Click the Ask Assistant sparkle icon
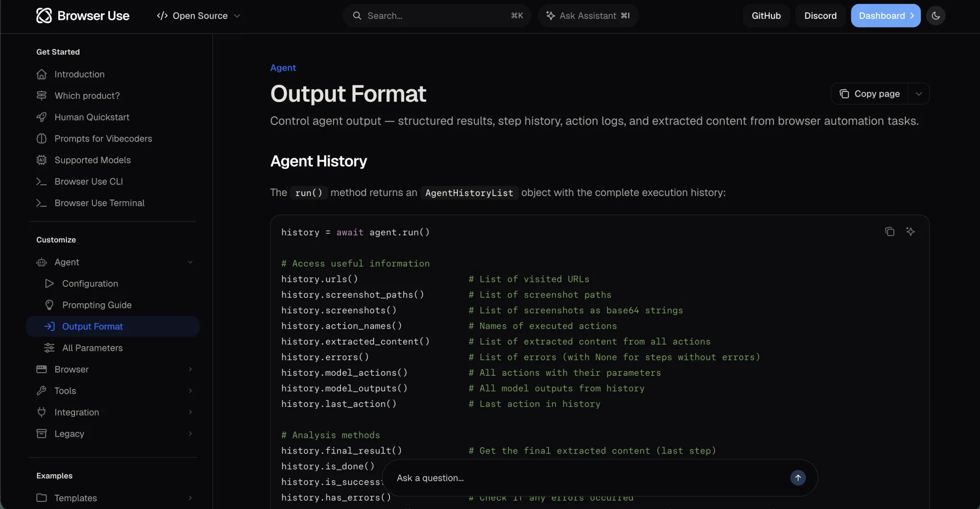 551,16
